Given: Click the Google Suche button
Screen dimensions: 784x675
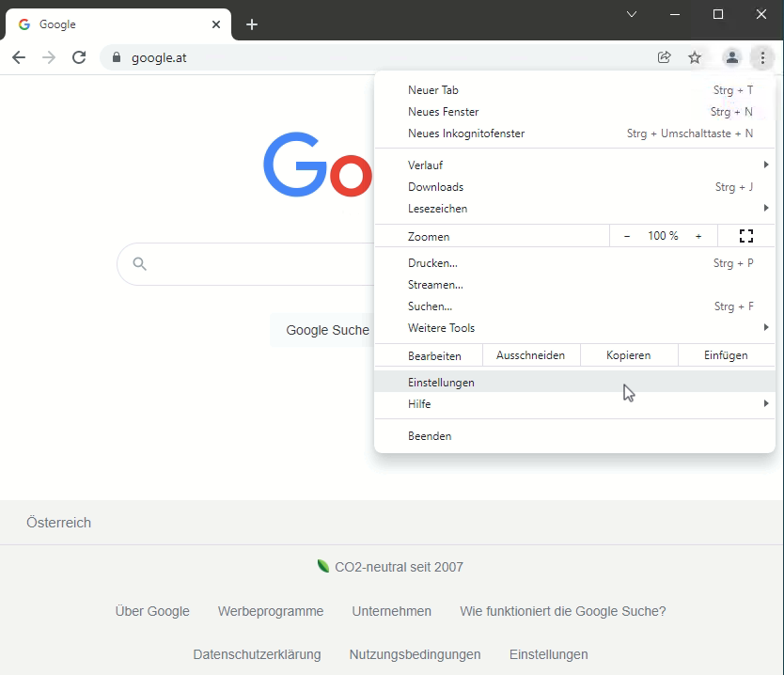Looking at the screenshot, I should pos(322,330).
